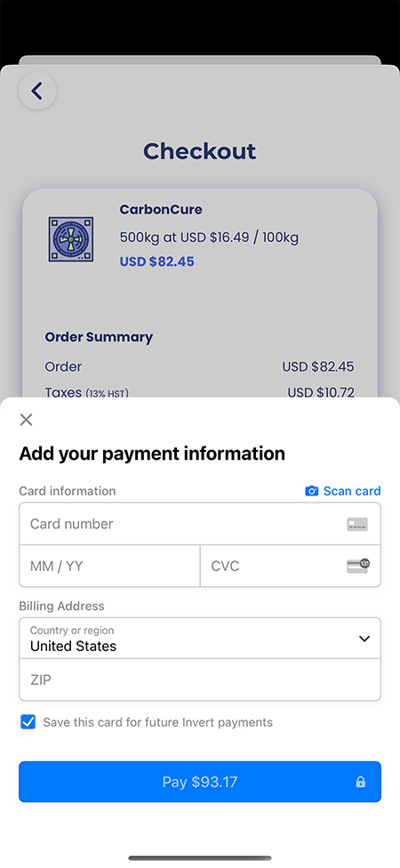Tap the Order Summary heading
400x868 pixels.
(99, 337)
